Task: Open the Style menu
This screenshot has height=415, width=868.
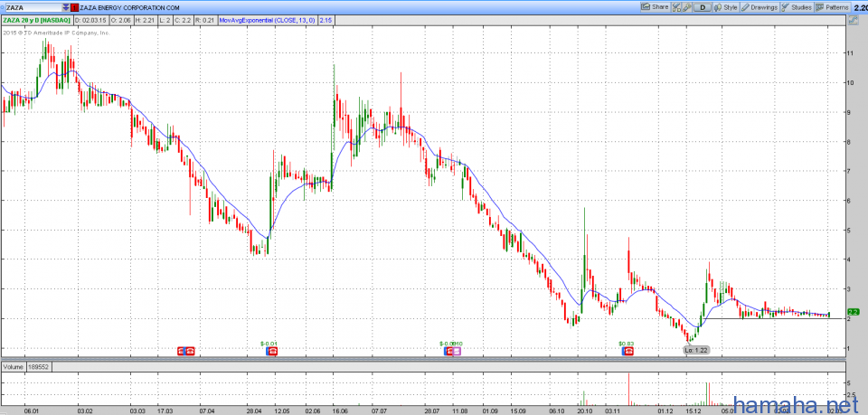Action: (726, 7)
